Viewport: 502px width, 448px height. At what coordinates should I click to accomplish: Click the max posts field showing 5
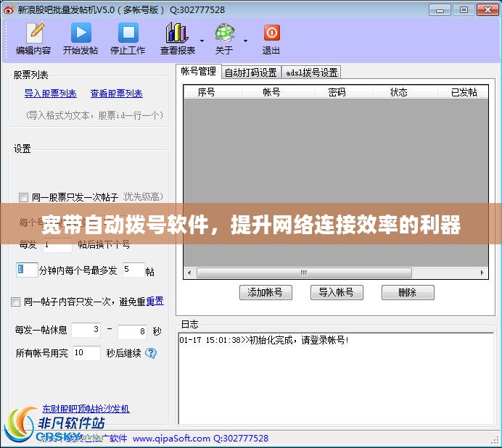[x=133, y=270]
